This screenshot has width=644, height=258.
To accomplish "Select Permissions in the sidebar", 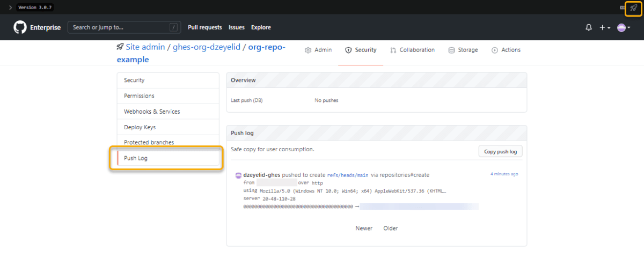I will 168,95.
